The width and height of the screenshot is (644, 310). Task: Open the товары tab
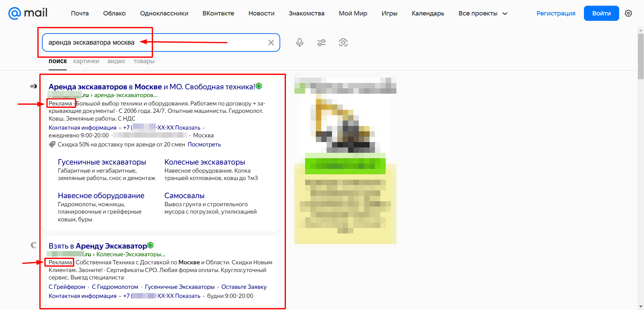click(144, 61)
